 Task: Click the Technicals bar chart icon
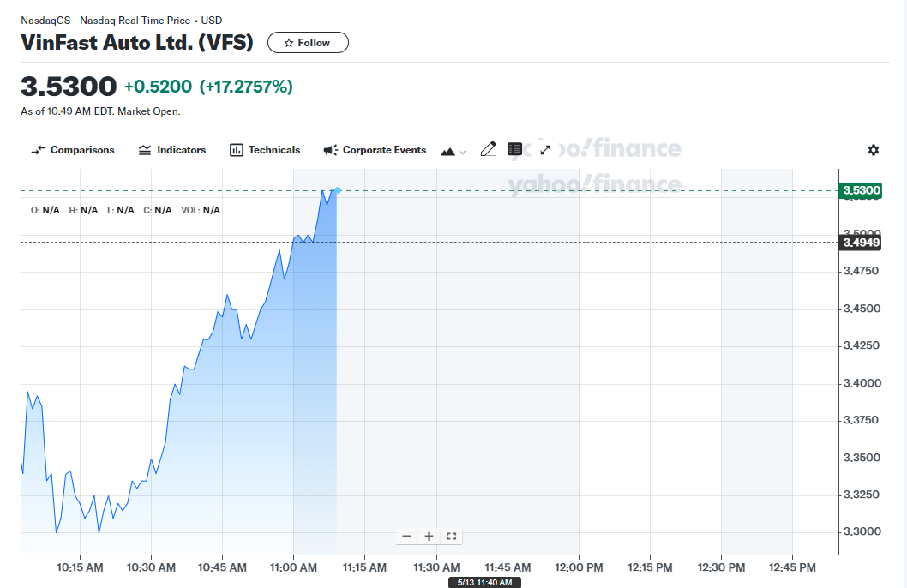tap(236, 150)
